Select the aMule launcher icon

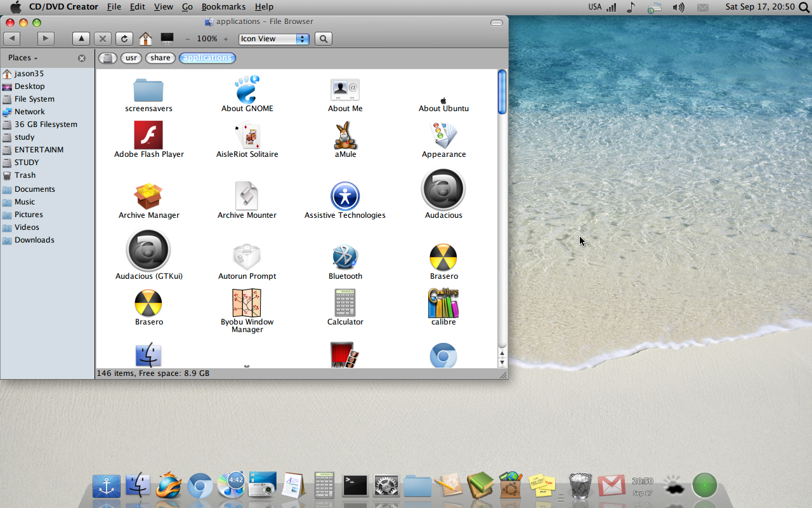click(345, 135)
